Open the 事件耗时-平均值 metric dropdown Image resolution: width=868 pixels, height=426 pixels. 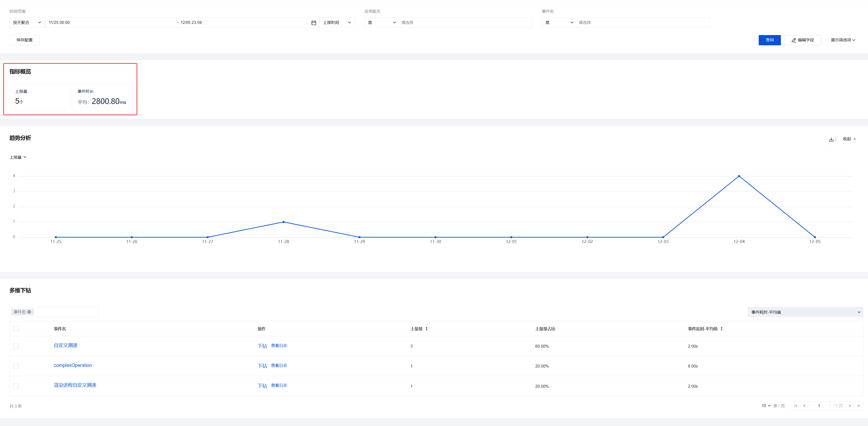point(805,312)
